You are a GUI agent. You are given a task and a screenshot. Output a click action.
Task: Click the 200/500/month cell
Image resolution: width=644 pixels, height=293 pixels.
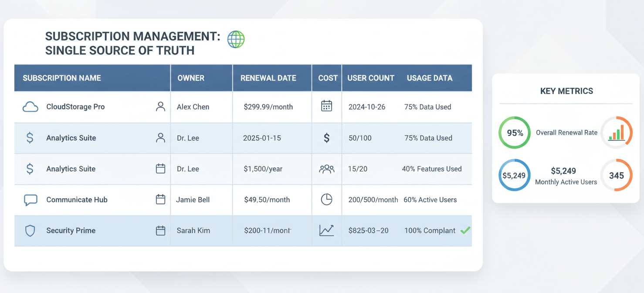(x=373, y=200)
